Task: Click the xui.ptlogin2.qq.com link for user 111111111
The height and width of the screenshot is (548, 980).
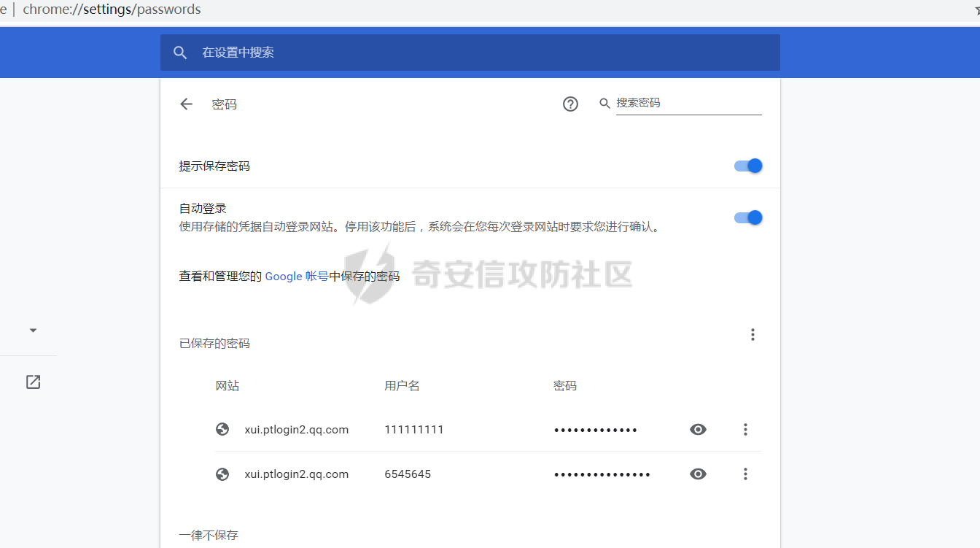Action: click(296, 430)
